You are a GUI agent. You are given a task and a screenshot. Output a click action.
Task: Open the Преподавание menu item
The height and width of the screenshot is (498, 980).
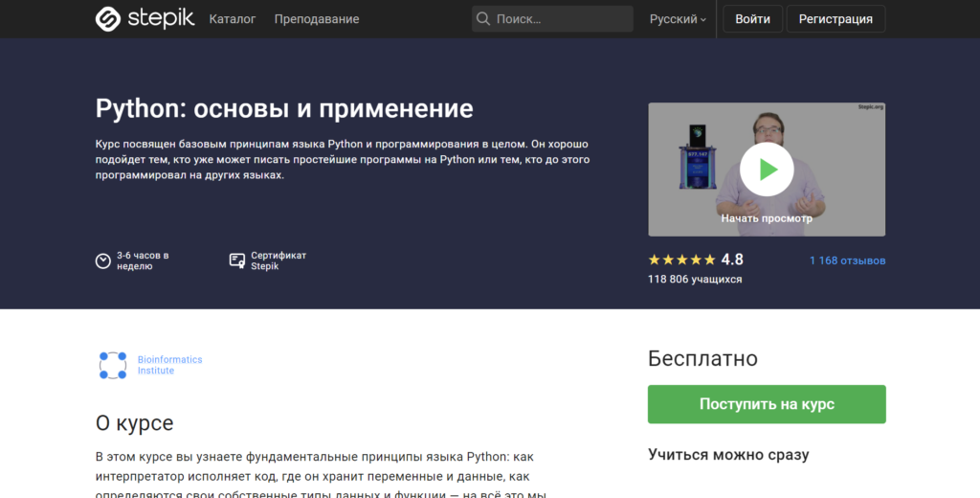tap(317, 19)
